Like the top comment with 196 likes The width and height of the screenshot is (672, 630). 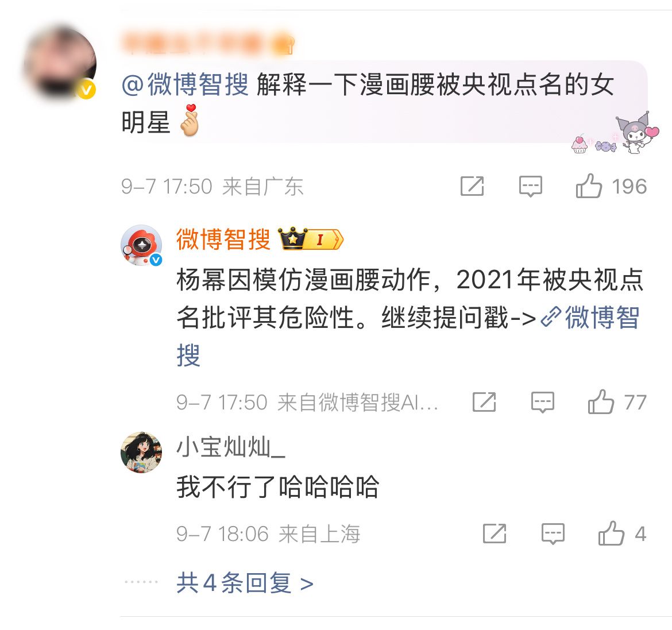[589, 186]
